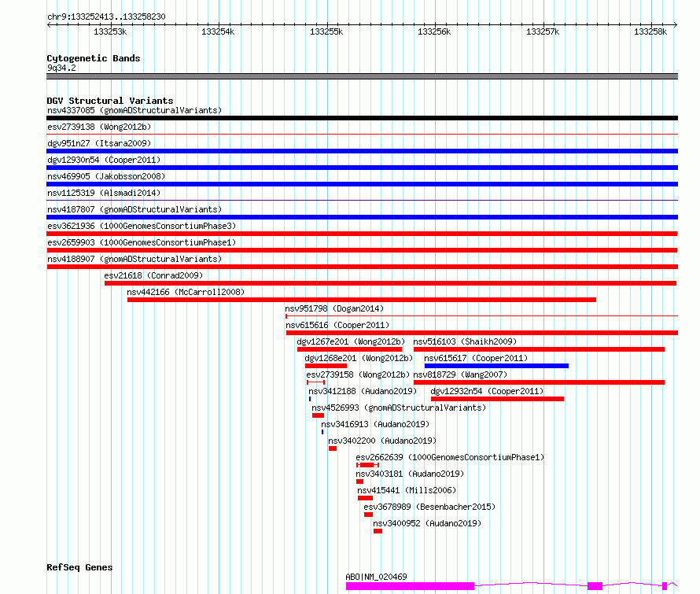Select esv2739158 (Wong2012b) label
The width and height of the screenshot is (700, 594).
[x=358, y=374]
